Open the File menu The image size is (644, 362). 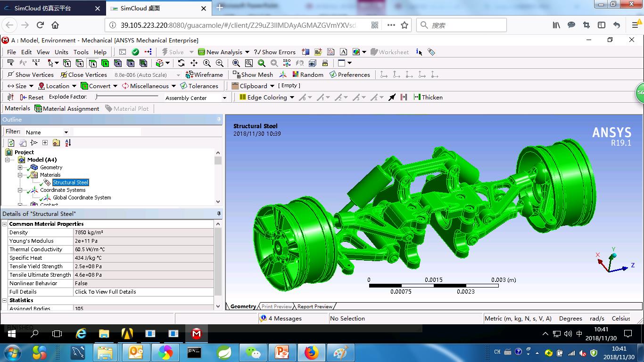click(x=11, y=52)
